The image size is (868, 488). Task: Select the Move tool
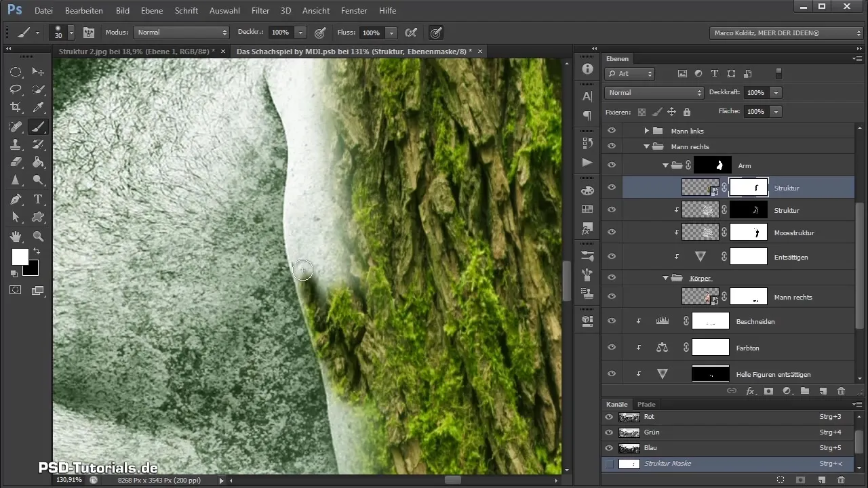38,72
